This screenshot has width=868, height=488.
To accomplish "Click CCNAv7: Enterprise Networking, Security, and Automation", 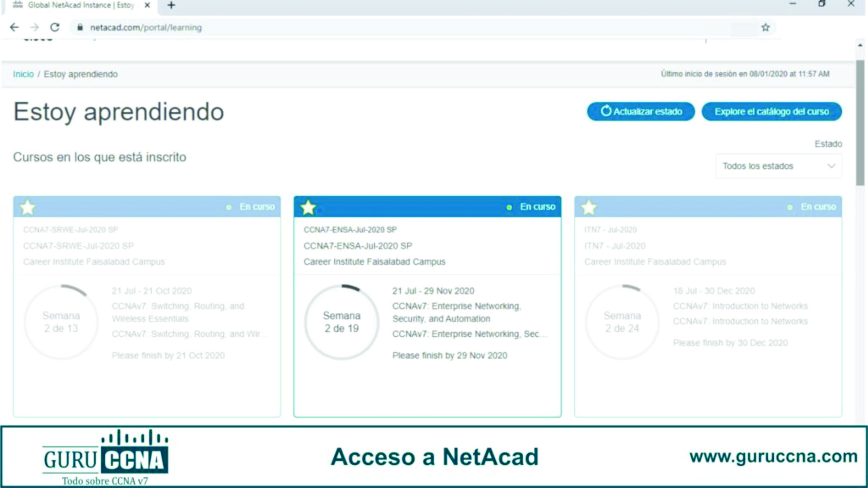I will [456, 312].
